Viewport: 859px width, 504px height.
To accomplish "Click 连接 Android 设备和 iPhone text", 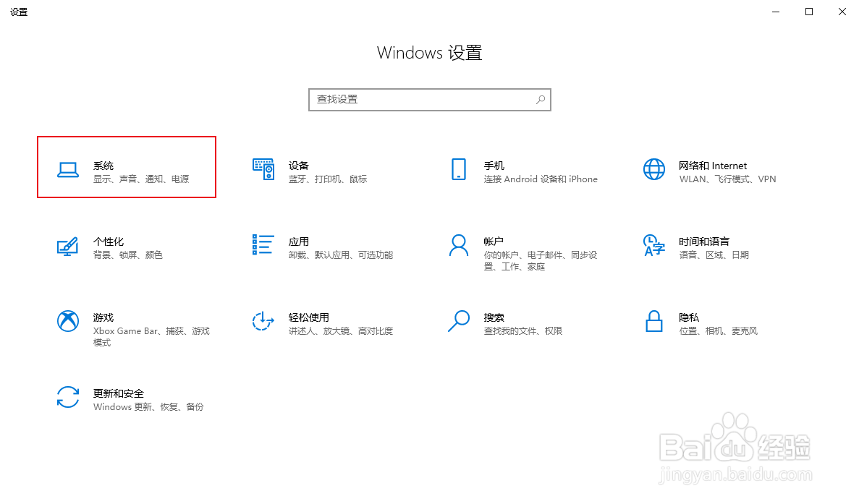I will (541, 179).
